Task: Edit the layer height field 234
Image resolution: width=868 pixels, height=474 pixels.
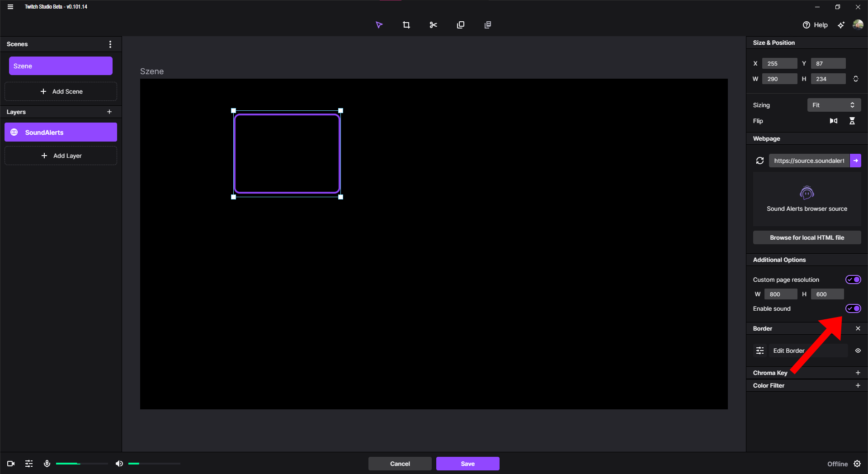Action: tap(828, 79)
